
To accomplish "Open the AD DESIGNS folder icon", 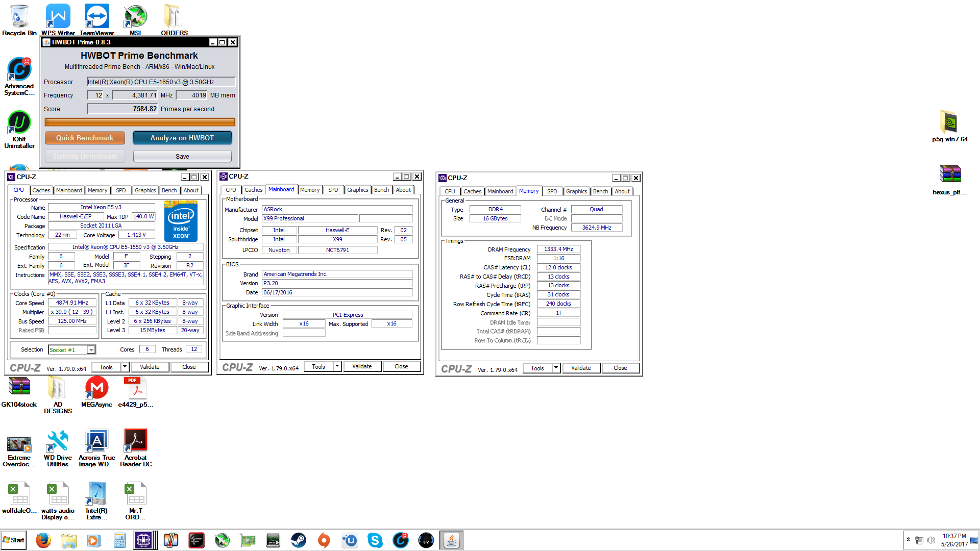I will pyautogui.click(x=58, y=395).
